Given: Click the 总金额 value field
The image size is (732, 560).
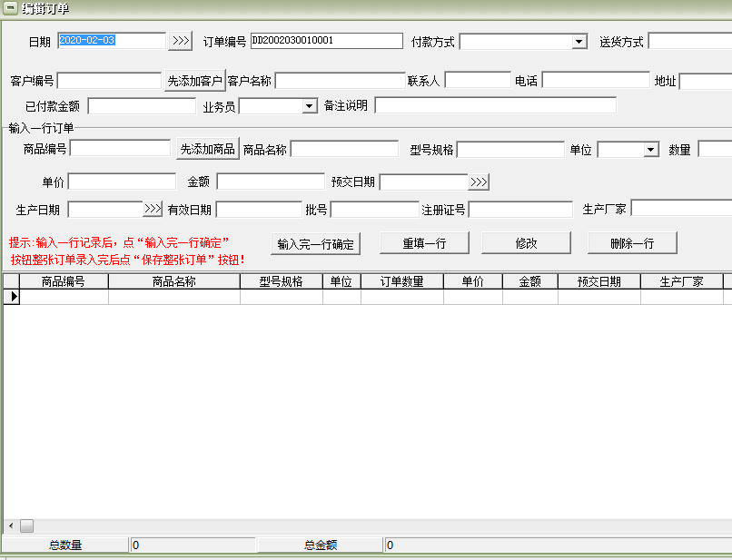Looking at the screenshot, I should 559,545.
